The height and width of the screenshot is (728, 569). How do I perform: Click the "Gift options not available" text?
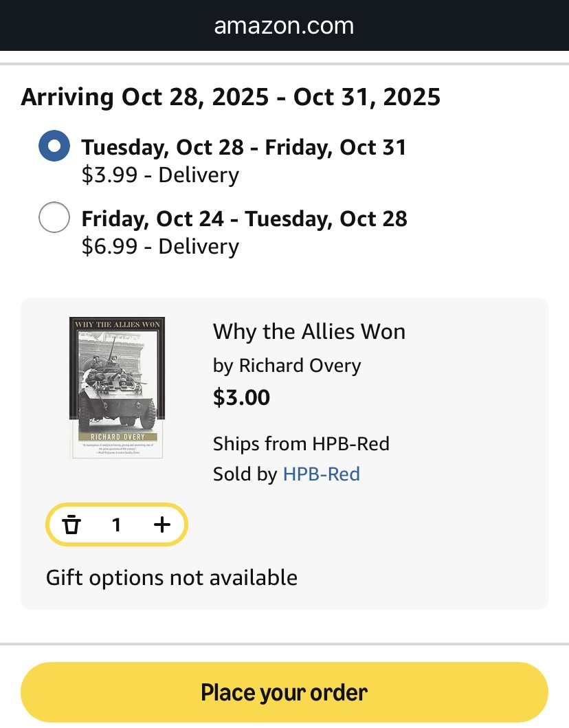pos(171,577)
